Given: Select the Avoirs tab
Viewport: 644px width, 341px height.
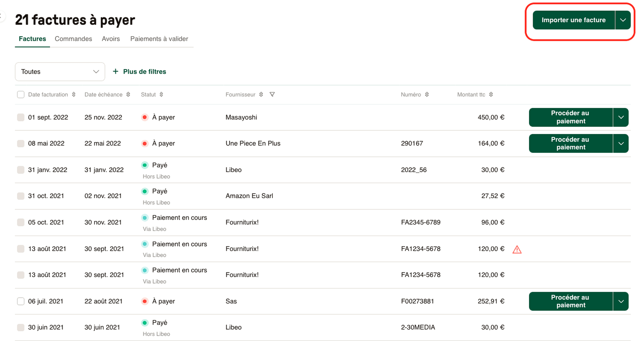Looking at the screenshot, I should point(111,39).
